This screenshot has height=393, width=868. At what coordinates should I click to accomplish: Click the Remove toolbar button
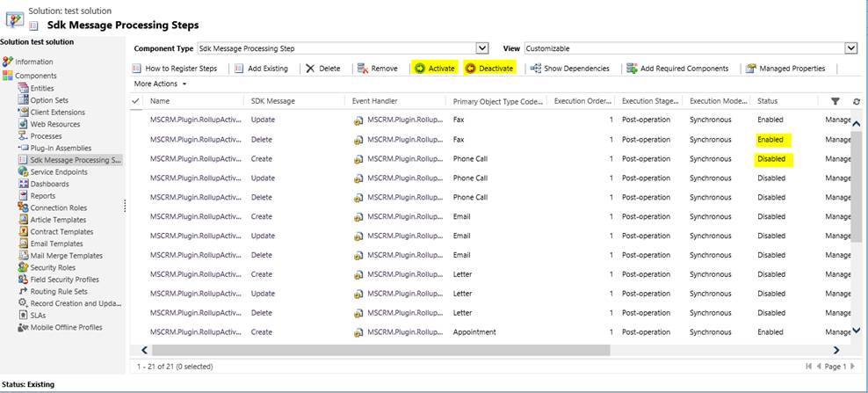(378, 69)
